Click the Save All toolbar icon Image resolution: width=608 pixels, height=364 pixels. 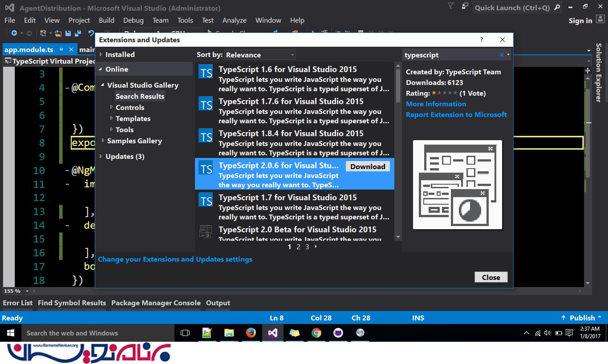click(x=78, y=33)
